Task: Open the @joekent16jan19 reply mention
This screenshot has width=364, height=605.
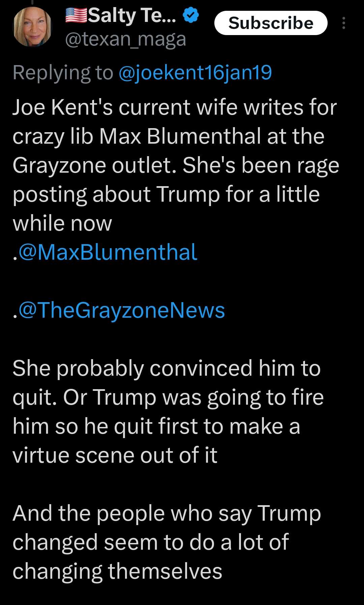Action: pyautogui.click(x=195, y=73)
